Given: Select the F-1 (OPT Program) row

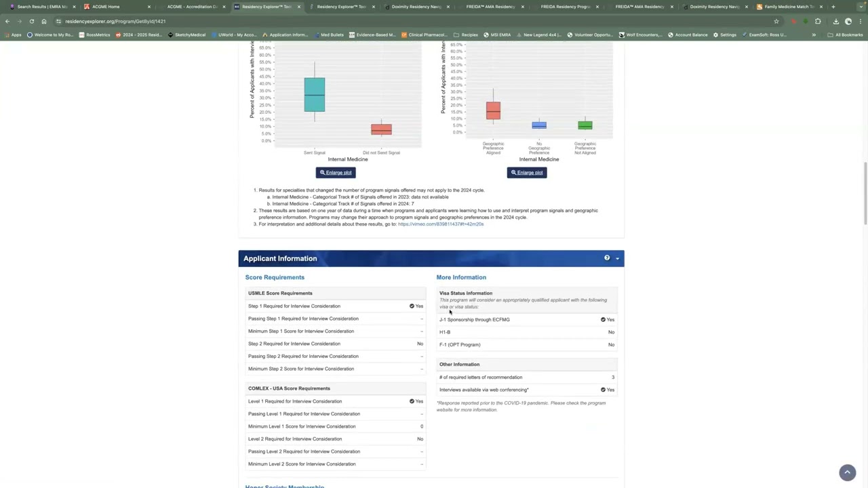Looking at the screenshot, I should 527,344.
